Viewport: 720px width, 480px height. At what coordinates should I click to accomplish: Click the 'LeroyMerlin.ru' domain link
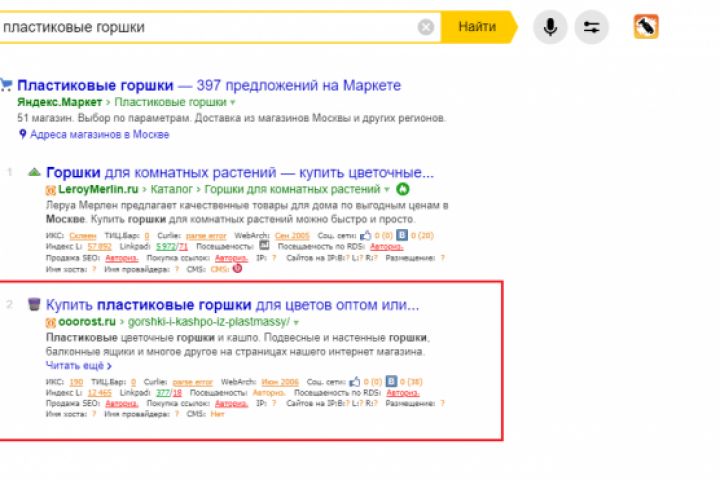tap(98, 189)
